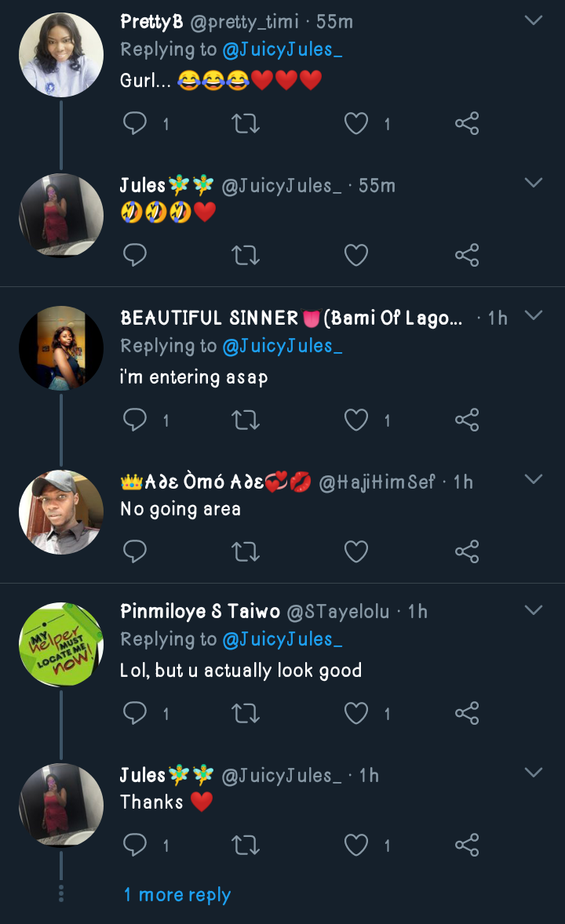Viewport: 565px width, 924px height.
Task: Open @JuicyJules_ mention in Pinmiloye's reply
Action: [x=282, y=640]
